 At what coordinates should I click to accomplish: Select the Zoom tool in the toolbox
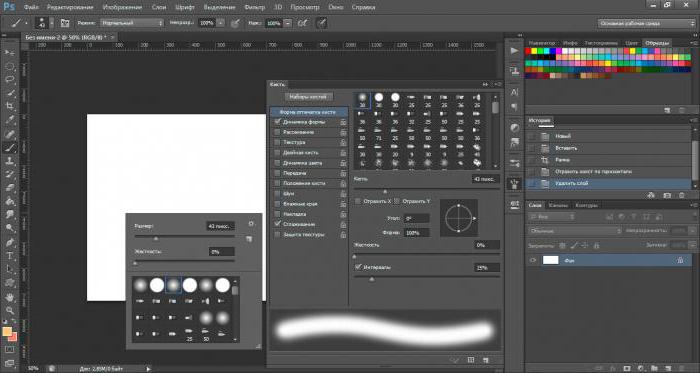[9, 310]
